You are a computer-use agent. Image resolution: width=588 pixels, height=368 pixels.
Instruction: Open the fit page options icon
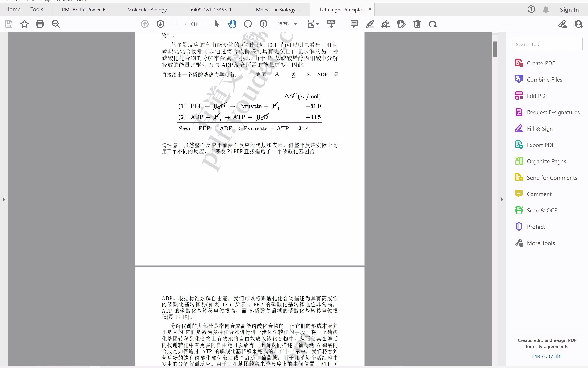311,24
